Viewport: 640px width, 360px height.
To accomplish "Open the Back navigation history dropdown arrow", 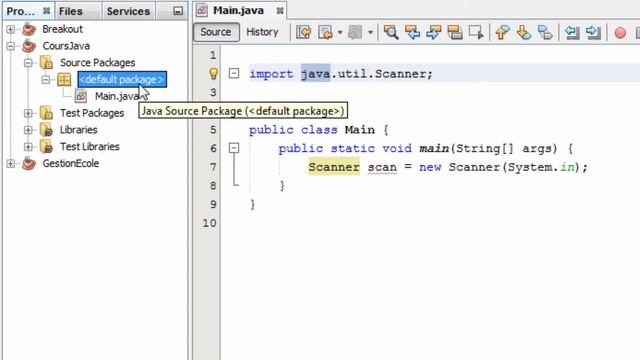I will [340, 32].
